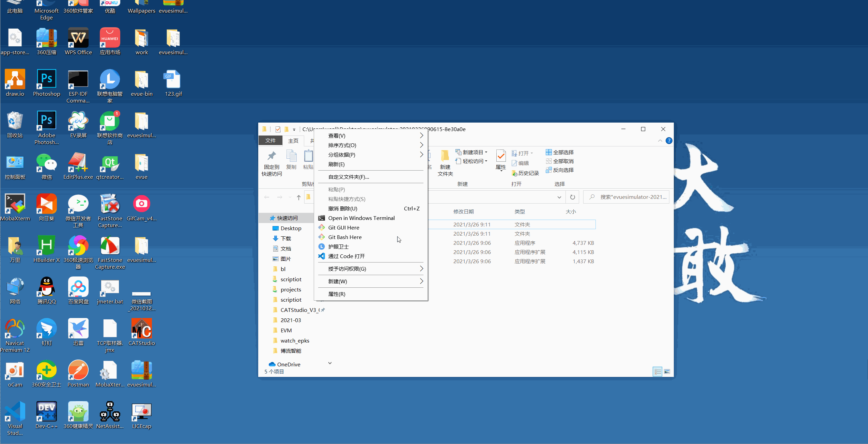Click Open in Windows Terminal menu entry
This screenshot has height=444, width=868.
point(361,218)
